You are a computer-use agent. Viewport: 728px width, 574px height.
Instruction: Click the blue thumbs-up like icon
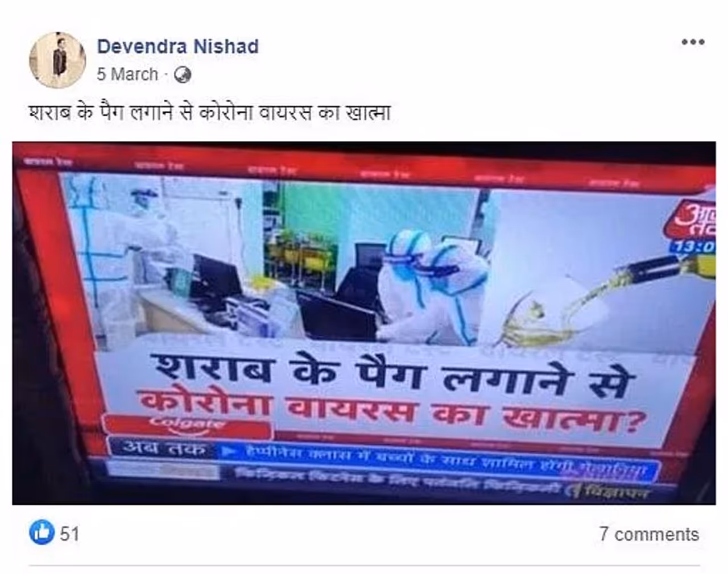(x=42, y=533)
